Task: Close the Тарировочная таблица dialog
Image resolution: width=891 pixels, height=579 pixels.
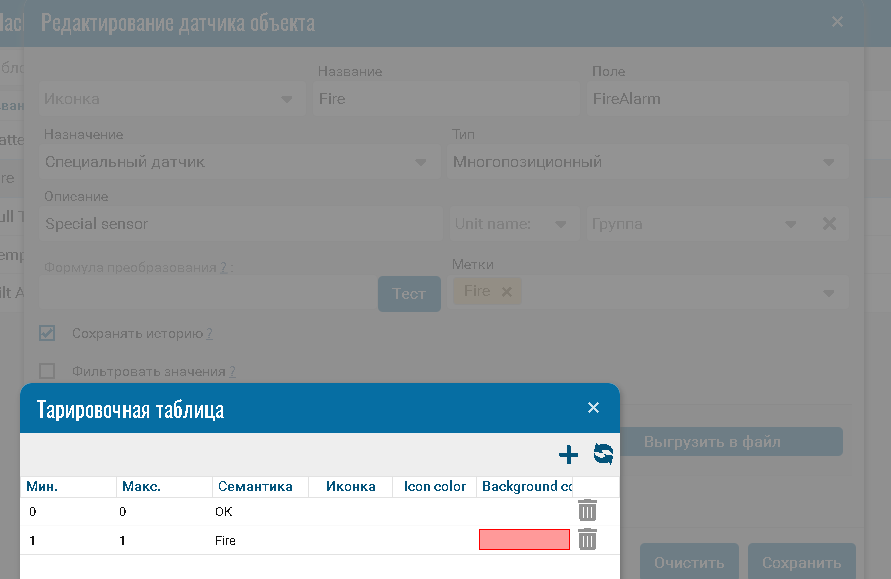Action: (593, 408)
